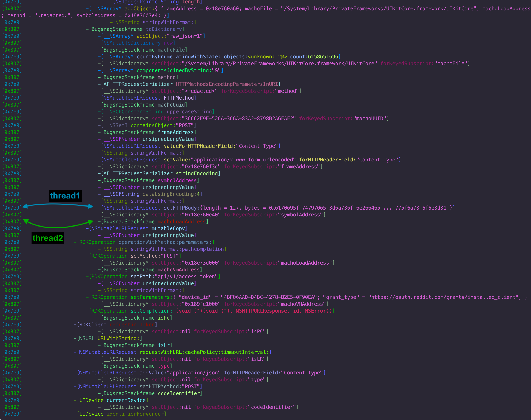Click the green thread2 label
The width and height of the screenshot is (531, 420).
48,238
